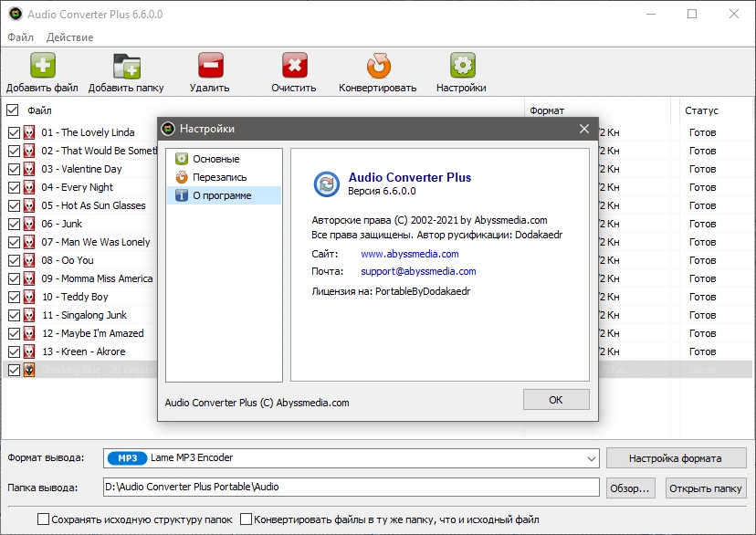Click the output folder path field
756x535 pixels.
[x=351, y=487]
